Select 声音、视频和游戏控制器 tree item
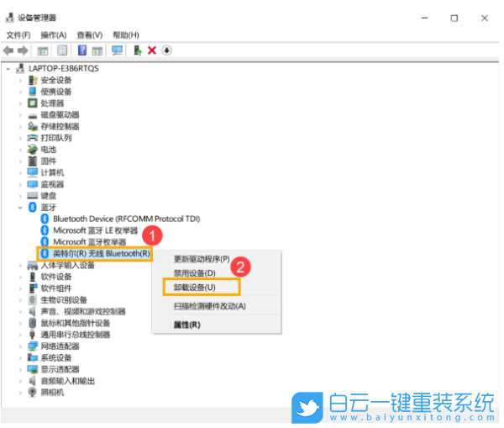 pyautogui.click(x=83, y=312)
